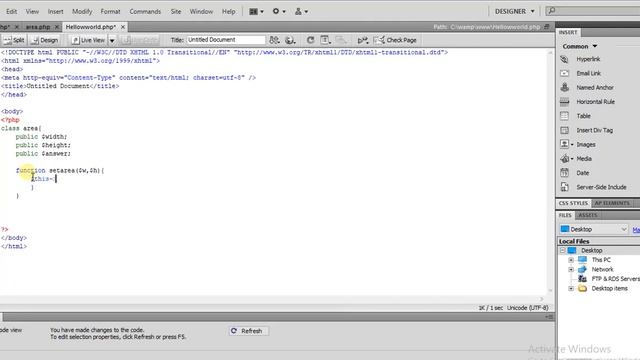Screen dimensions: 640x360
Task: Open the Commands menu
Action: coord(145,11)
